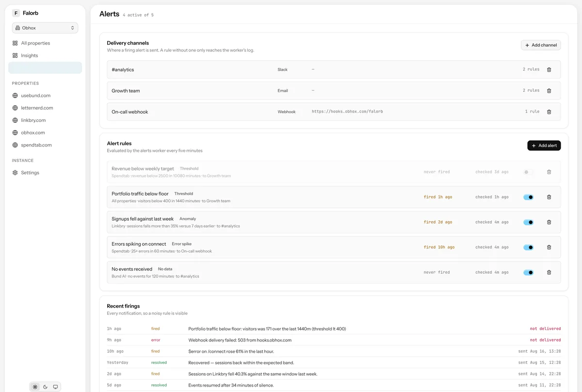Image resolution: width=582 pixels, height=392 pixels.
Task: Click the Falorb logo badge
Action: click(x=16, y=13)
